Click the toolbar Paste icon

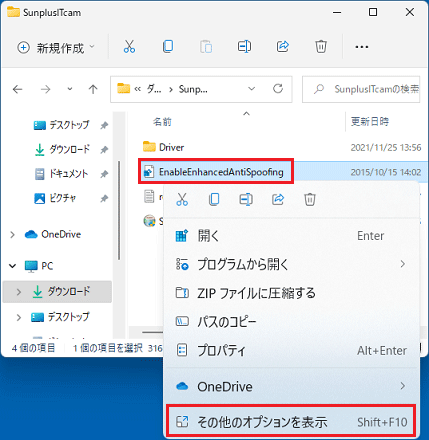point(206,47)
